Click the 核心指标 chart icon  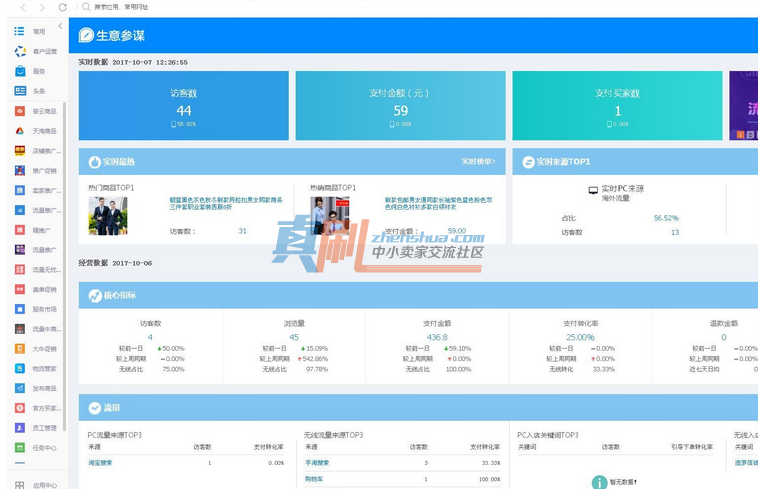click(95, 295)
